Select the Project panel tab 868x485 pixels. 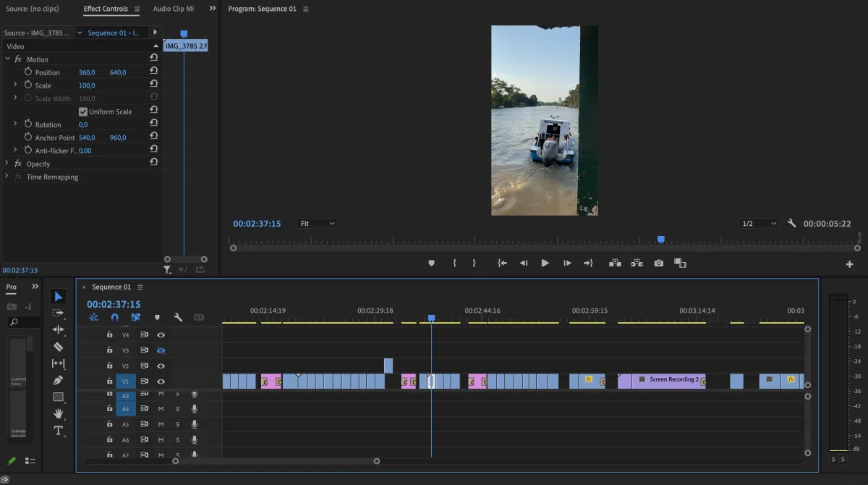point(12,287)
